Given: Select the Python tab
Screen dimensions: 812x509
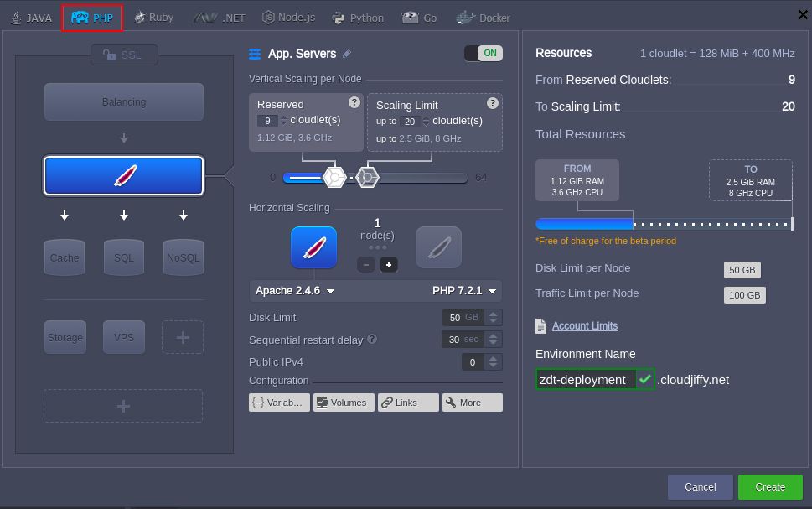Looking at the screenshot, I should point(358,18).
